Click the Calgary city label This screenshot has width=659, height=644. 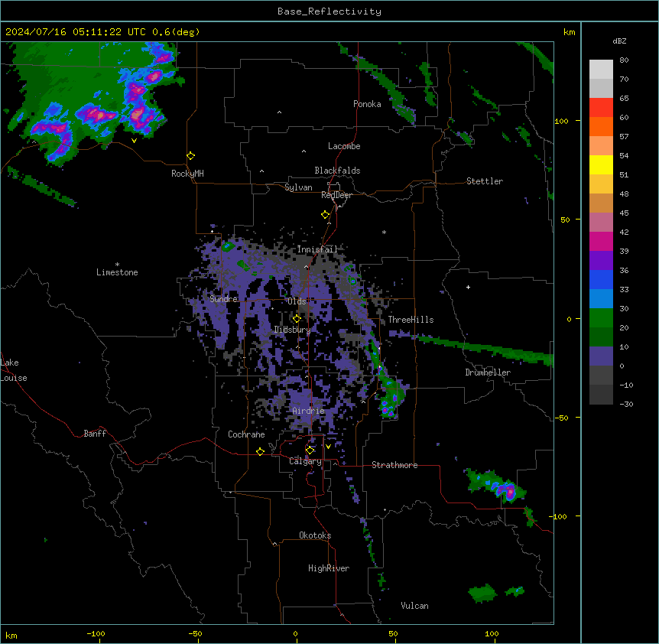(x=305, y=461)
